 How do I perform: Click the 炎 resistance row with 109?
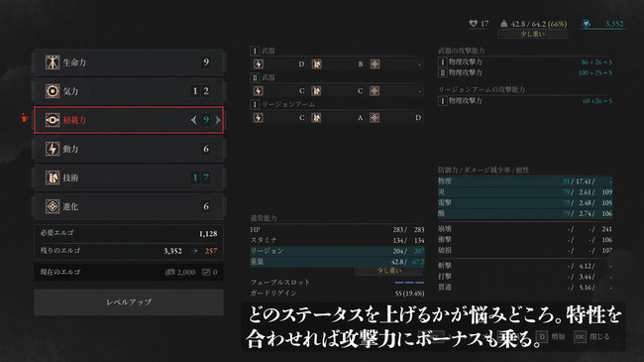pos(525,192)
